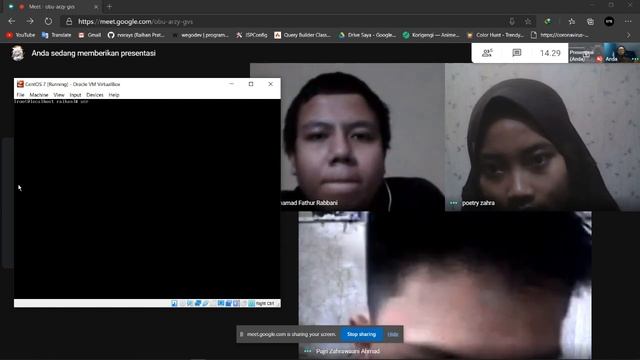Open the VirtualBox Input menu

tap(75, 95)
